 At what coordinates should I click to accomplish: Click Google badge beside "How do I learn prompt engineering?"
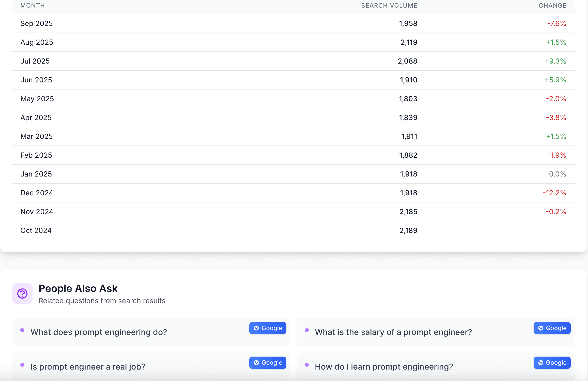coord(552,363)
